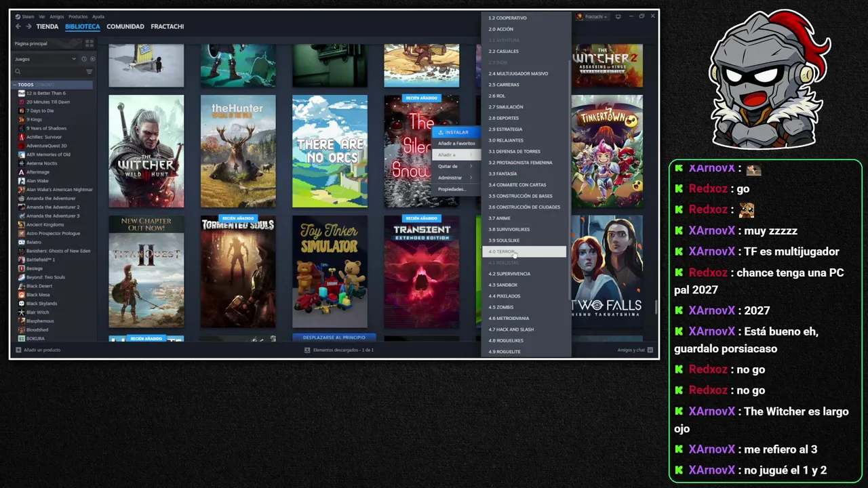Open the FRACTACHI profile tab
The height and width of the screenshot is (488, 868).
(167, 26)
